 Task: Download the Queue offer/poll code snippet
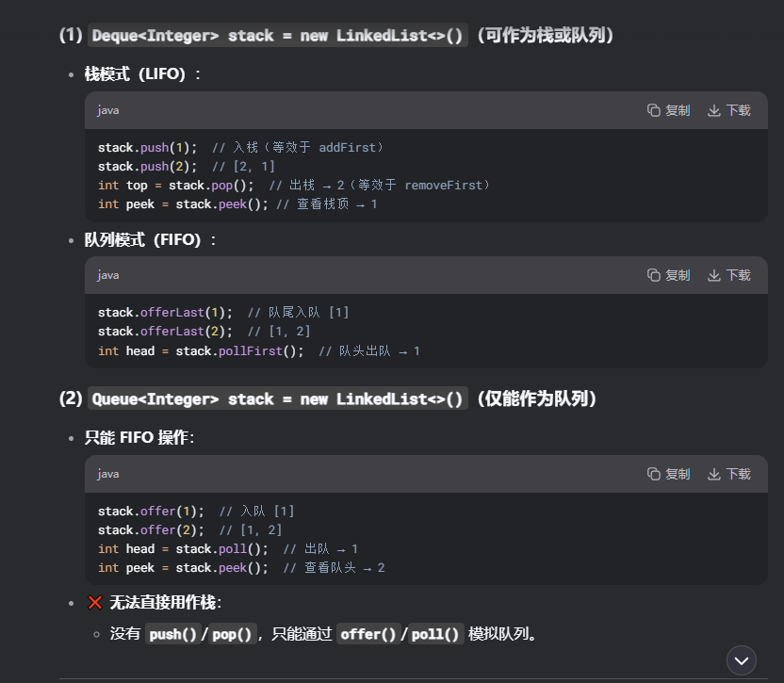point(729,474)
